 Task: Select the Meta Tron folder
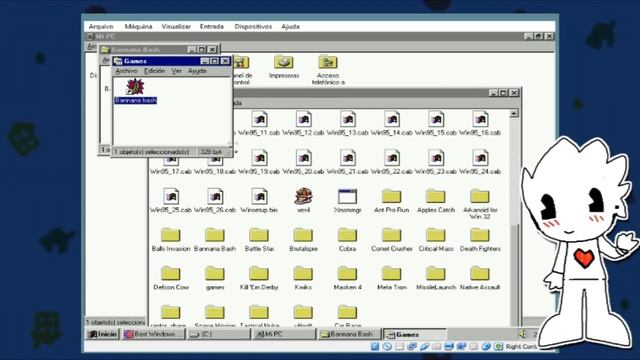[392, 273]
